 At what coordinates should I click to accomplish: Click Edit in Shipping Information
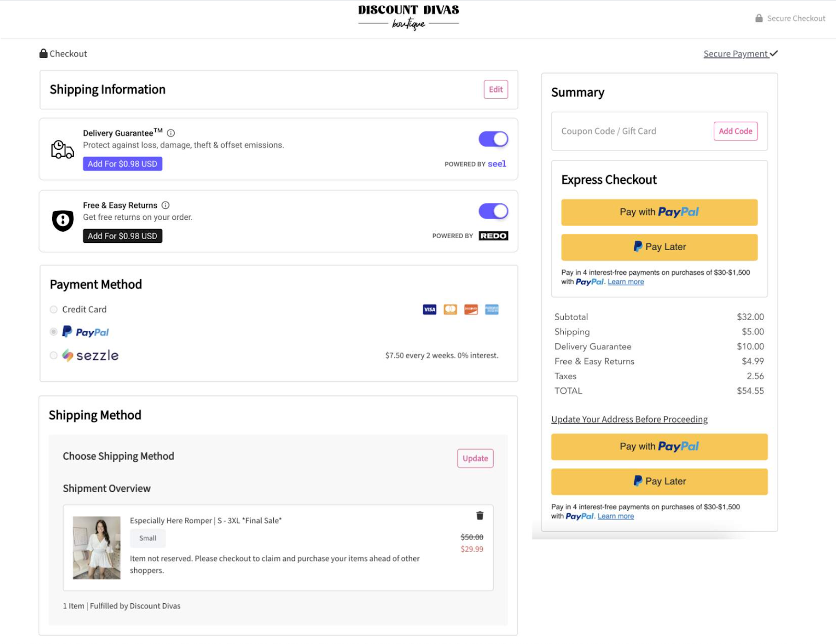click(x=495, y=89)
